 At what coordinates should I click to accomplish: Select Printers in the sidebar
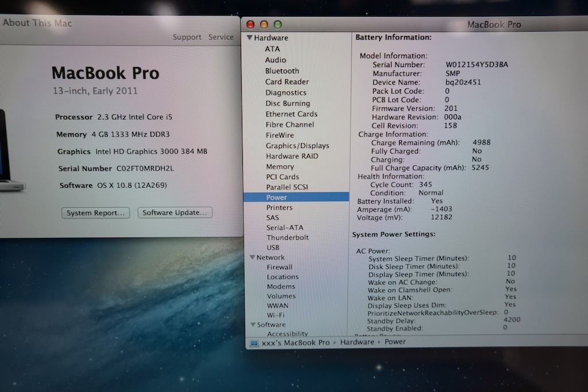click(x=280, y=208)
